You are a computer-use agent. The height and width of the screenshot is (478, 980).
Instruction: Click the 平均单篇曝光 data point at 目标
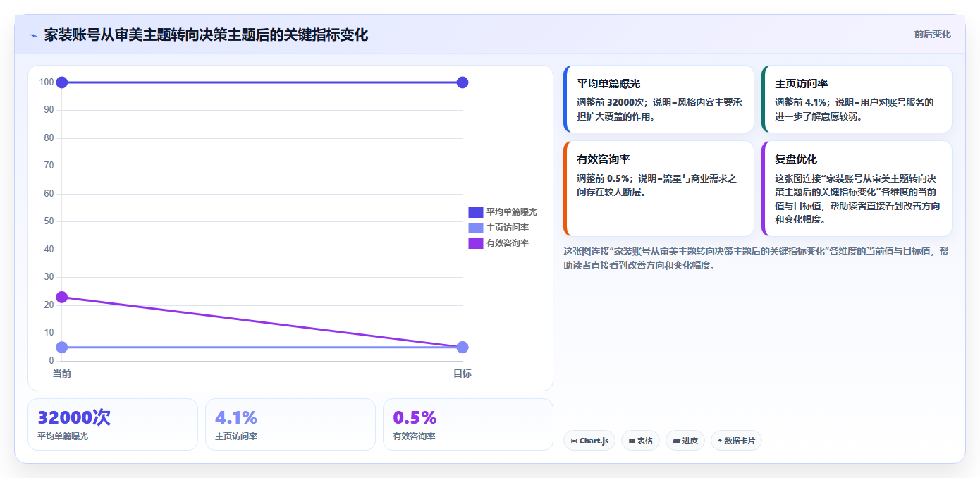[x=463, y=82]
